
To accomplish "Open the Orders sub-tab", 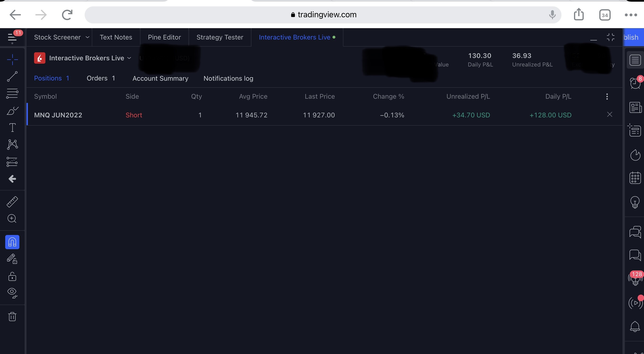I will pyautogui.click(x=101, y=78).
